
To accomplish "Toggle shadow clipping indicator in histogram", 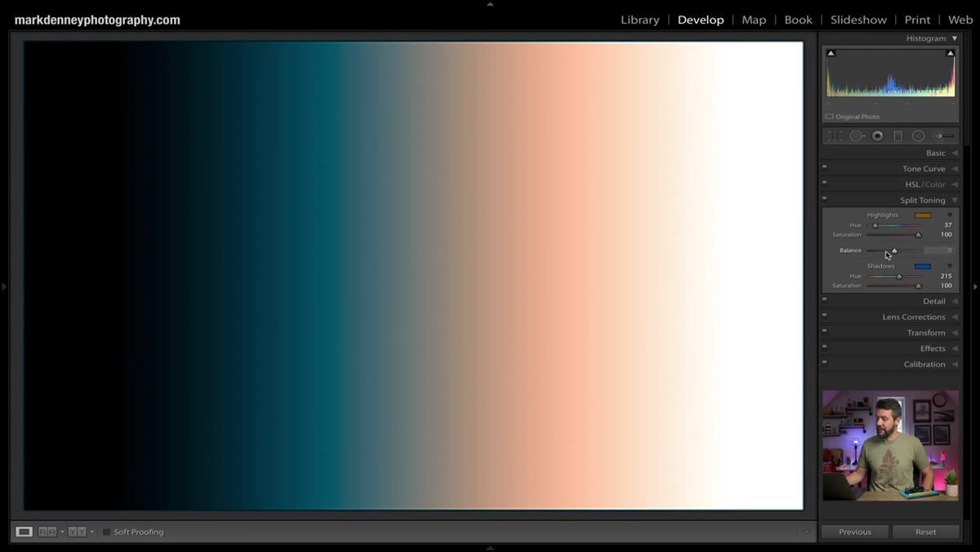I will (831, 53).
